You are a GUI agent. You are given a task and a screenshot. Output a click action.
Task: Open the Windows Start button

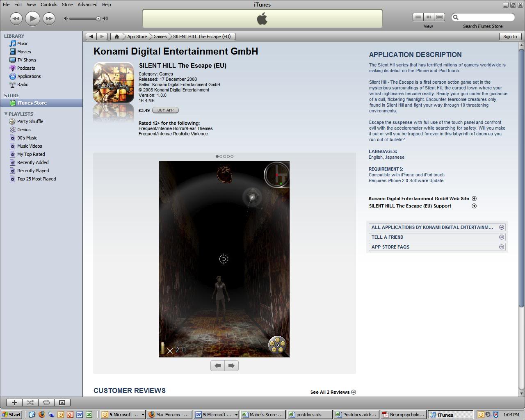11,415
